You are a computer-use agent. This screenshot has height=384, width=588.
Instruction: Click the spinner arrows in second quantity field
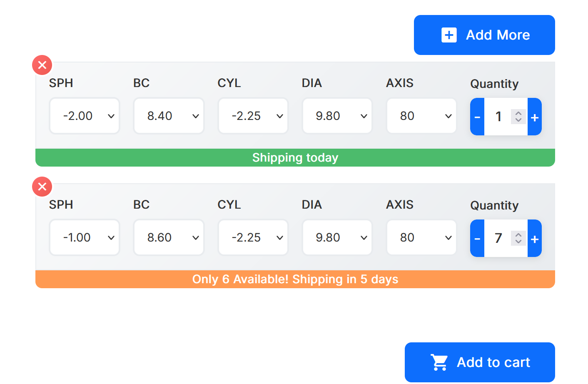(x=518, y=238)
